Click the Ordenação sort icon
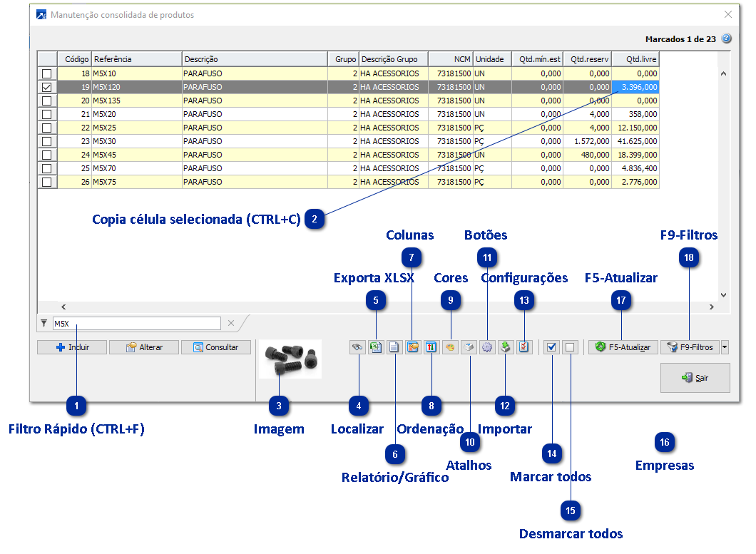Viewport: 756px width, 554px height. pyautogui.click(x=431, y=347)
